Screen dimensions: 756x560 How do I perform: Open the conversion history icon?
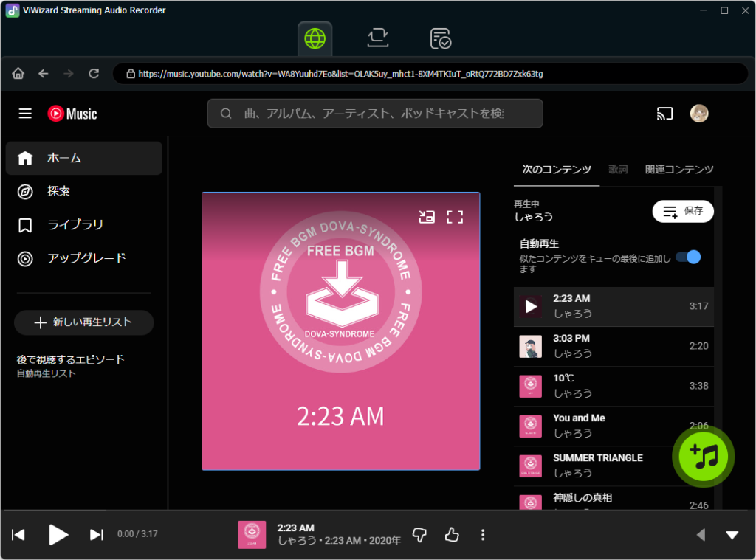click(441, 38)
